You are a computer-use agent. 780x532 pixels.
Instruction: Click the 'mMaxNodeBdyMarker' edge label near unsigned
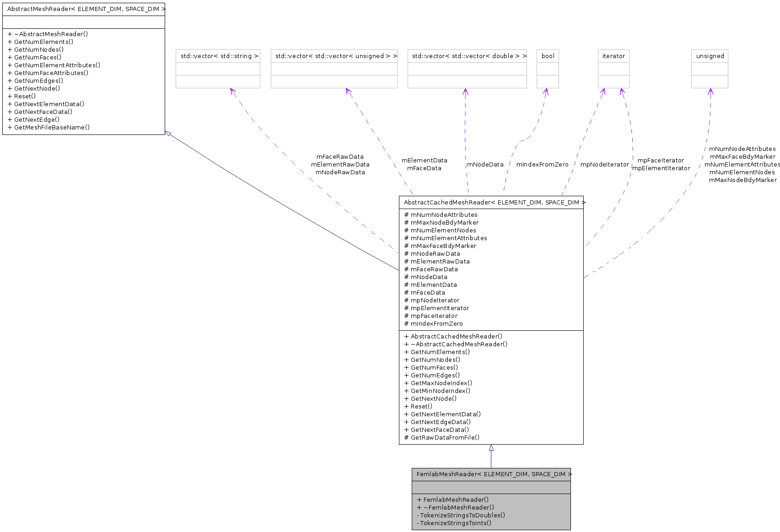click(x=743, y=180)
